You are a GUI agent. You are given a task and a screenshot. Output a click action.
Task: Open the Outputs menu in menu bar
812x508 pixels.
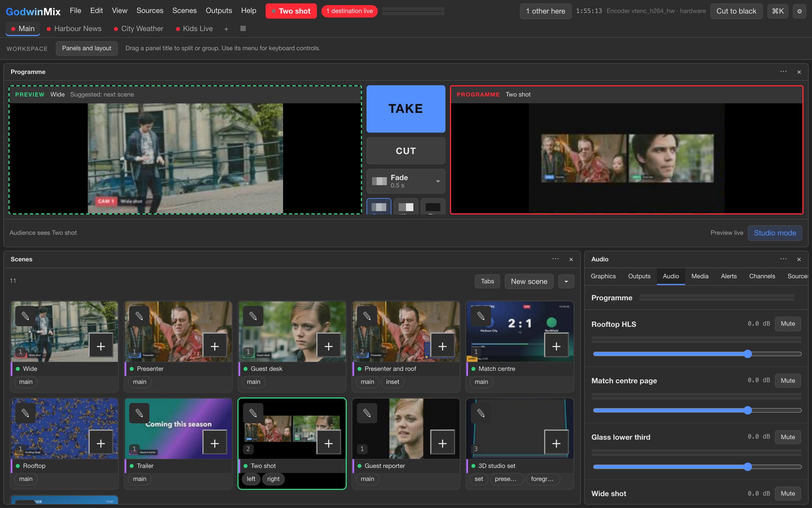click(219, 11)
